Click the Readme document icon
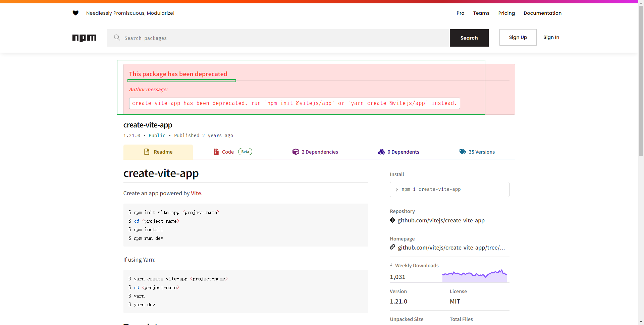Screen dimensions: 644x325 click(x=147, y=152)
